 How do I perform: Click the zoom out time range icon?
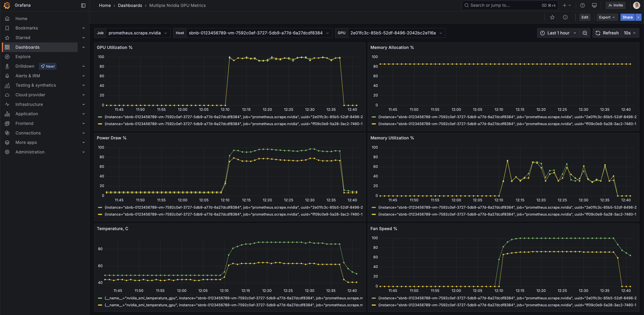[585, 33]
